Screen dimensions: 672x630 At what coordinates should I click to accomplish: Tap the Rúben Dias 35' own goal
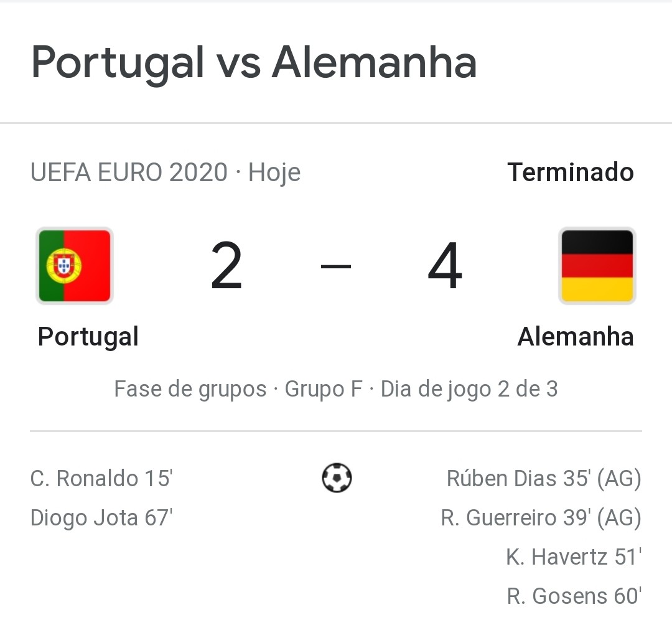(544, 478)
